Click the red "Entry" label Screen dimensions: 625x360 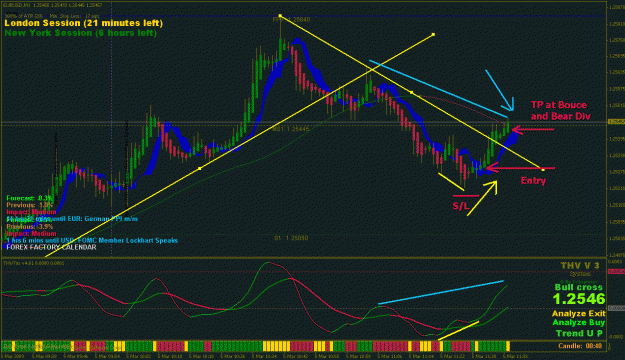point(533,181)
